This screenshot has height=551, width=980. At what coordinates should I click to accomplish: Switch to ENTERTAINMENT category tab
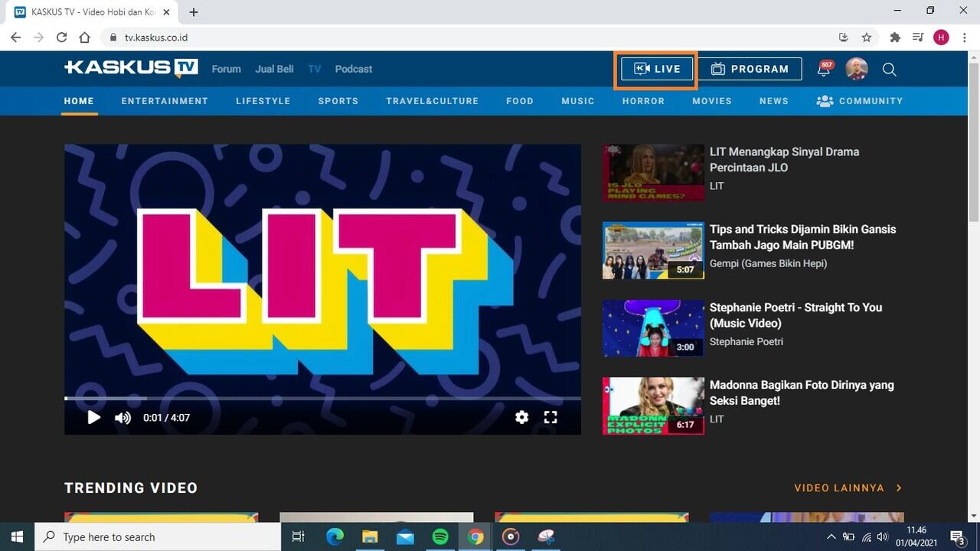tap(165, 101)
